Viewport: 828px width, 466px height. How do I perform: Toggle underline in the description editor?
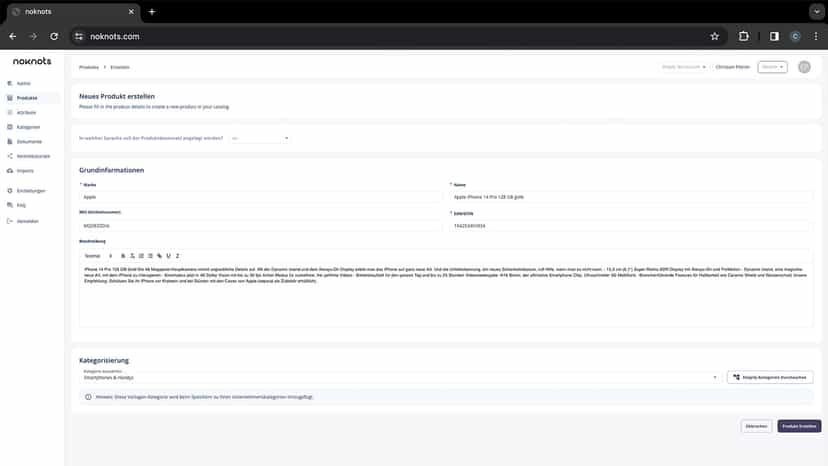[x=168, y=256]
